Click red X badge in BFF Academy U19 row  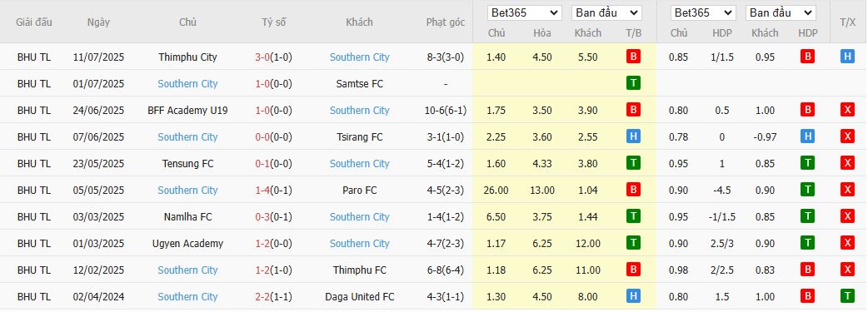click(x=847, y=110)
